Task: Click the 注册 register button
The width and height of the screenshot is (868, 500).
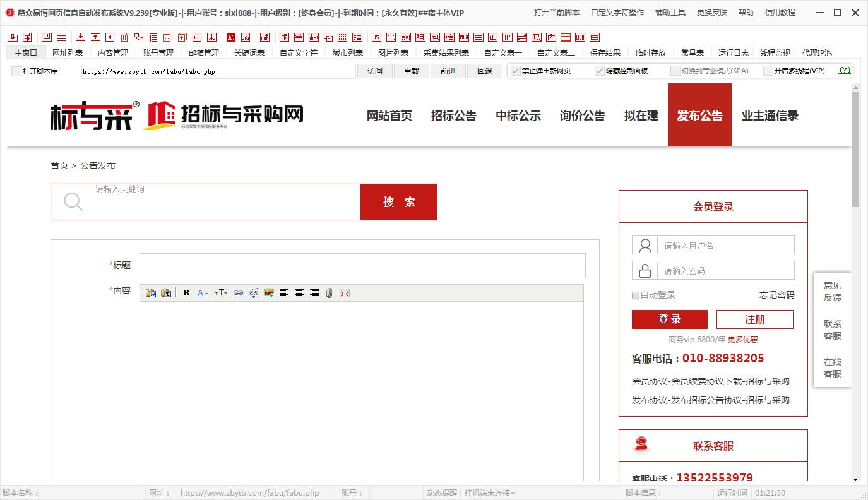Action: (x=755, y=319)
